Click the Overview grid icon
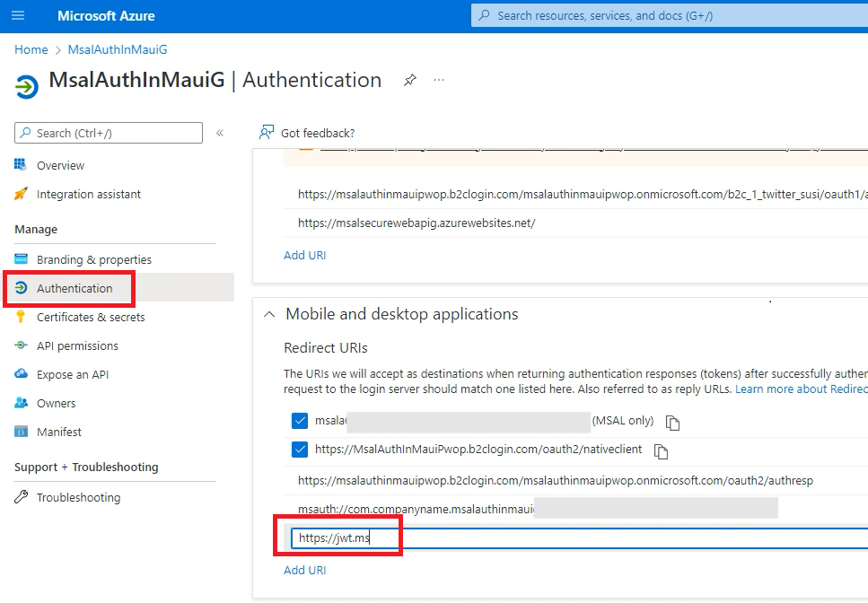The width and height of the screenshot is (868, 603). click(21, 164)
